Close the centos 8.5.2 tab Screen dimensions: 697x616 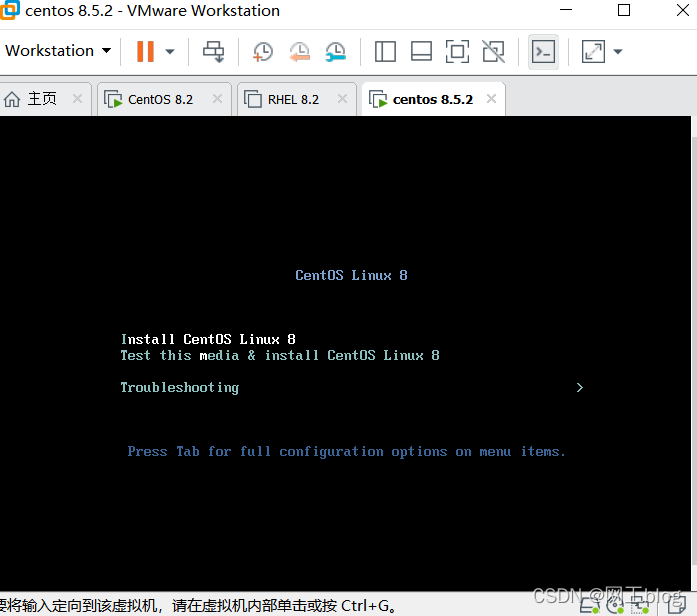click(491, 99)
